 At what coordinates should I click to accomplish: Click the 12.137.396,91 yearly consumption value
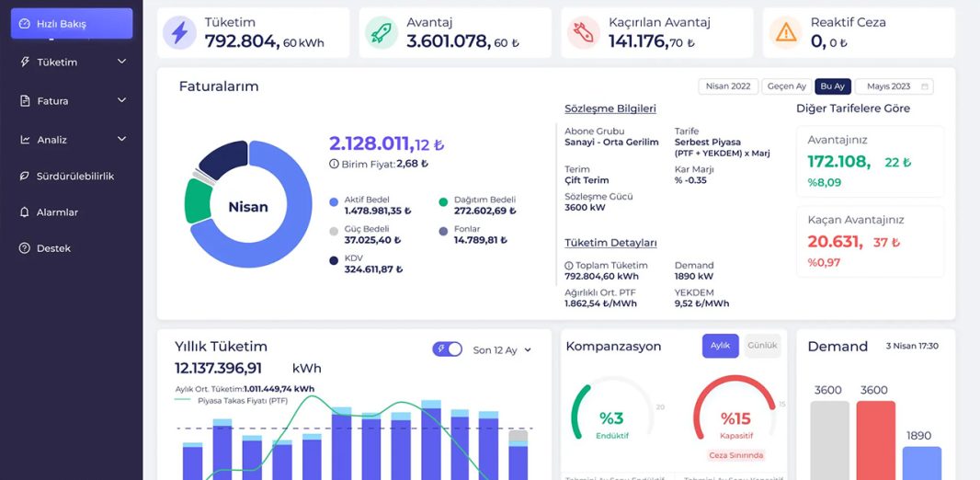[218, 368]
